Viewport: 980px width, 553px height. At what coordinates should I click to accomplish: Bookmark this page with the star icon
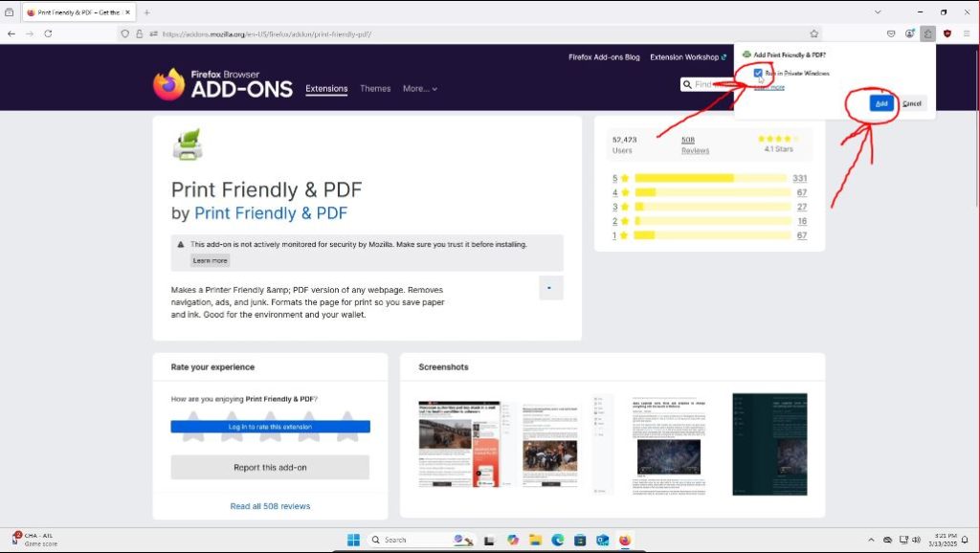pyautogui.click(x=813, y=33)
